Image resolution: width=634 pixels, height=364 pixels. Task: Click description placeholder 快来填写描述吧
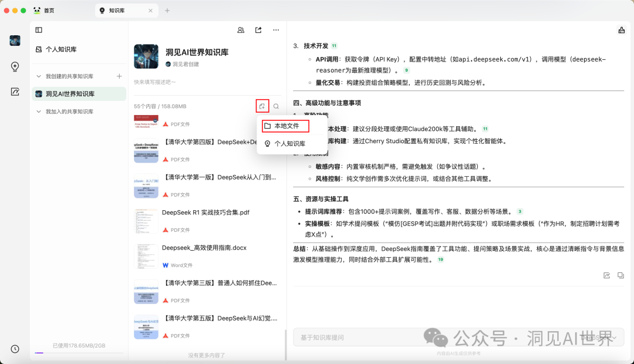point(155,82)
